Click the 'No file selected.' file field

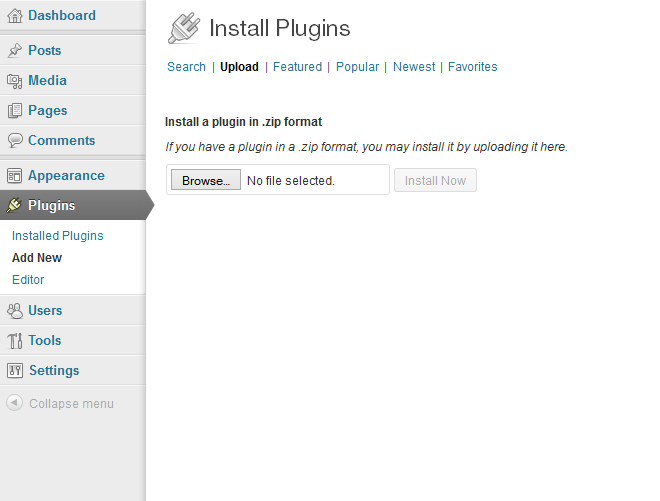pos(278,180)
